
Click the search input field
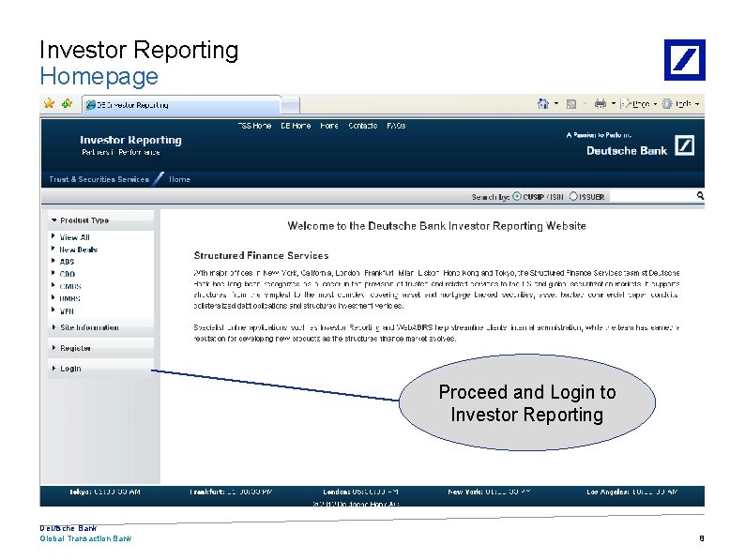[x=652, y=196]
